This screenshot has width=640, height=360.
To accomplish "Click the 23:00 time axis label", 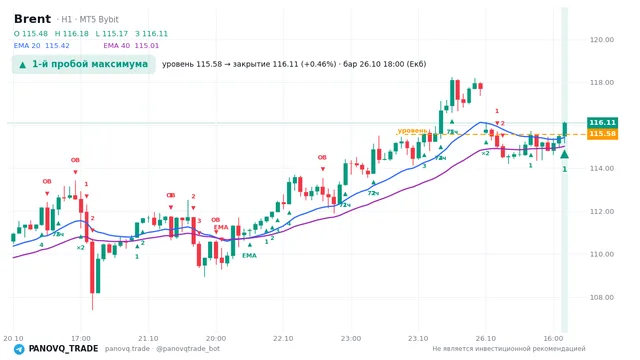I will click(351, 338).
